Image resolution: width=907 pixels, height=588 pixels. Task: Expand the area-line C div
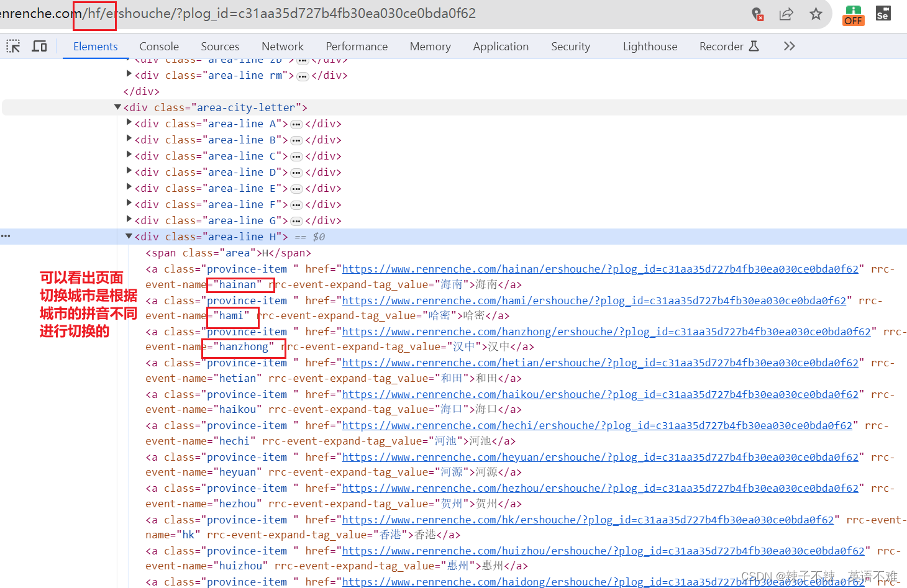(x=129, y=155)
